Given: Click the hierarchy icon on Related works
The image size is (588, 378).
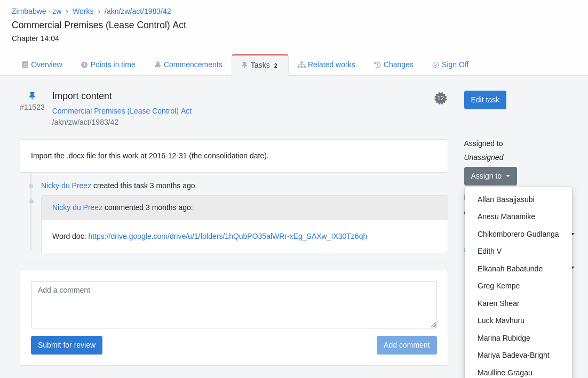Looking at the screenshot, I should [x=301, y=65].
